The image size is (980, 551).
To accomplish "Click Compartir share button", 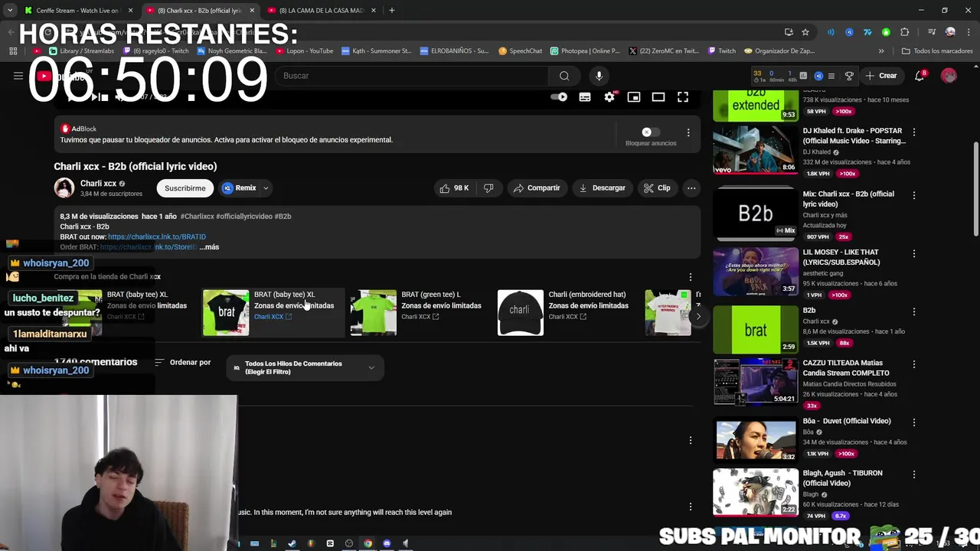I will click(537, 188).
